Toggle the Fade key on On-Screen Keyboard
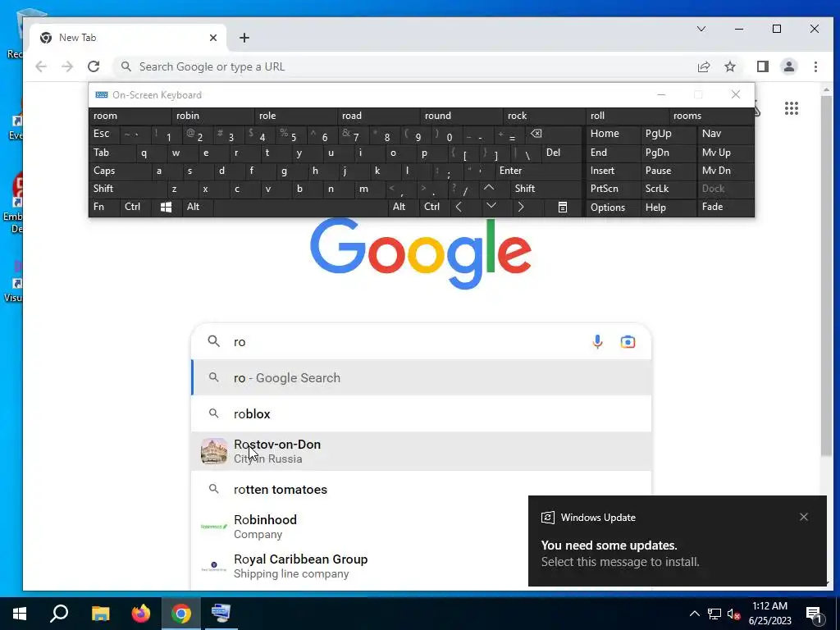Viewport: 840px width, 630px height. [725, 208]
